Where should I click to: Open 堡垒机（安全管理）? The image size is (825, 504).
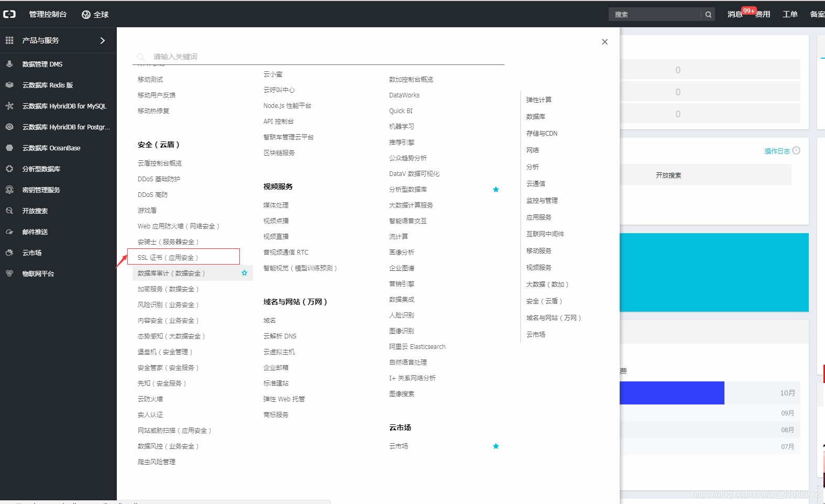pyautogui.click(x=165, y=352)
